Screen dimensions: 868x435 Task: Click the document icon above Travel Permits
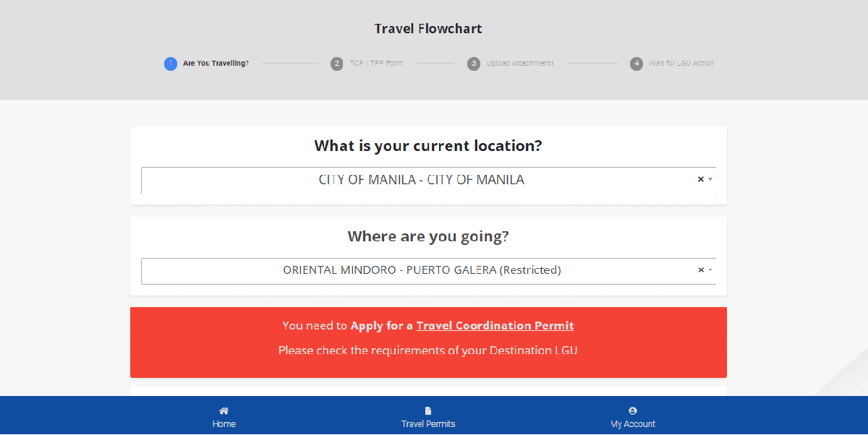tap(428, 410)
